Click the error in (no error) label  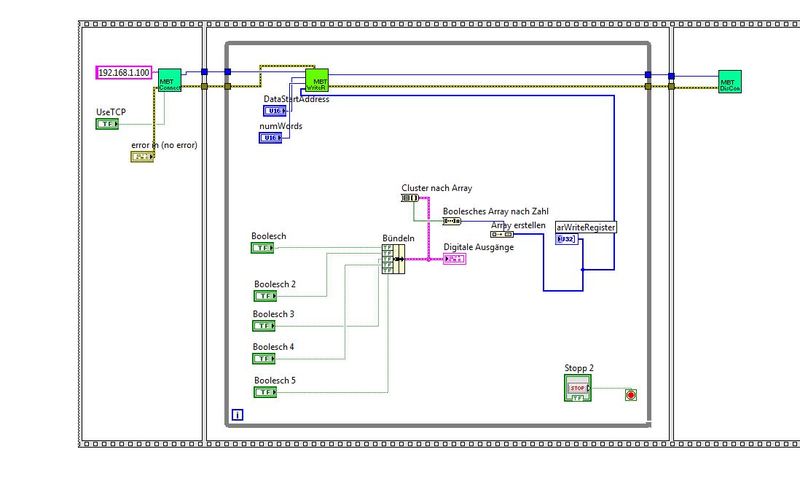[164, 145]
